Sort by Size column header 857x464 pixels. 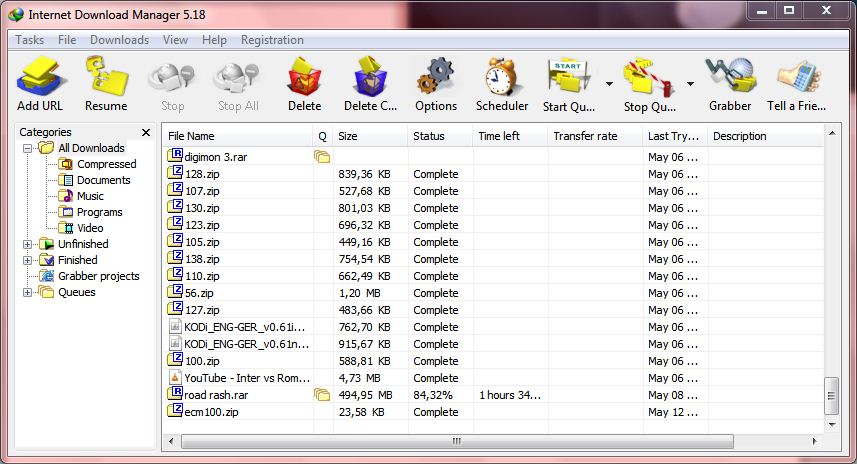(370, 136)
